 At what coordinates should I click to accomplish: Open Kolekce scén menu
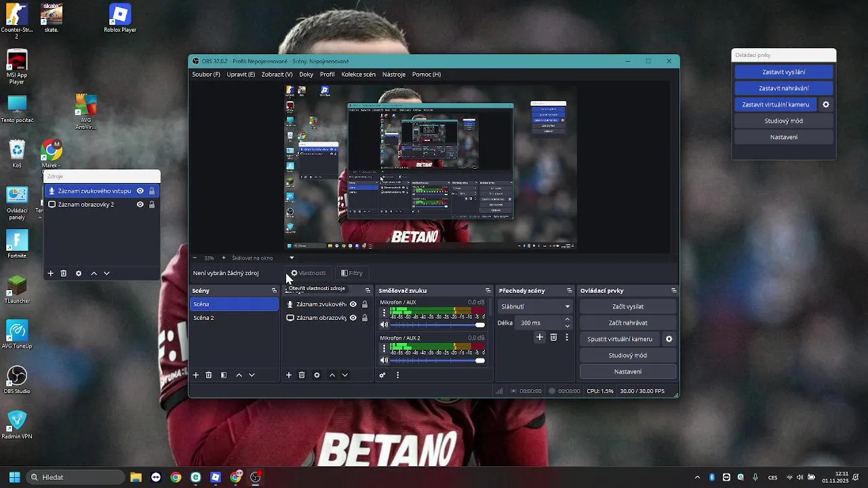coord(359,75)
